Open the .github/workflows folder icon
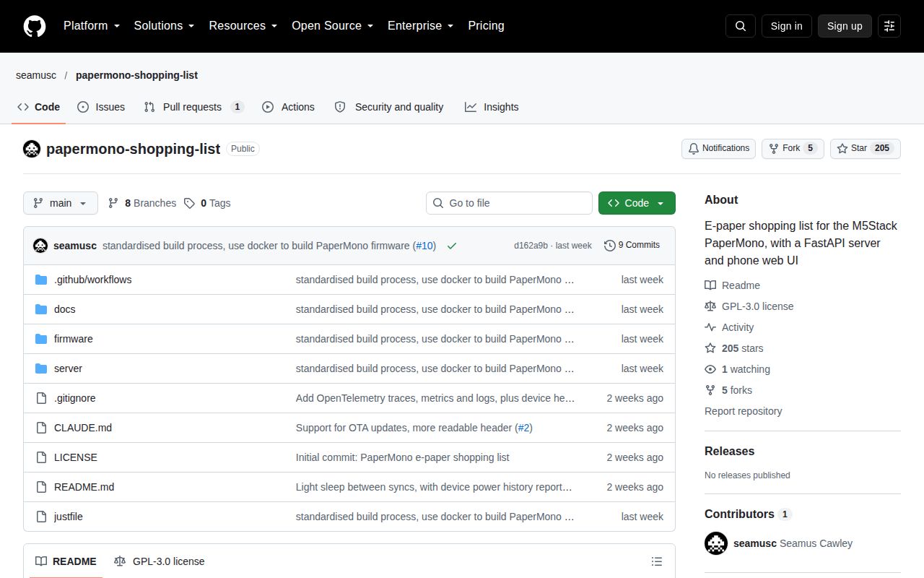The image size is (924, 578). 41,280
